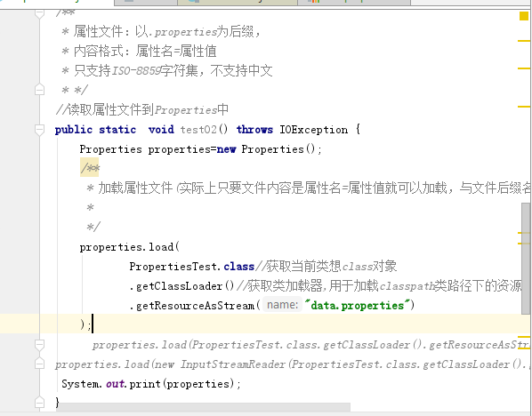Viewport: 532px width, 416px height.
Task: Click the yellow inspection status square indicator
Action: [524, 16]
